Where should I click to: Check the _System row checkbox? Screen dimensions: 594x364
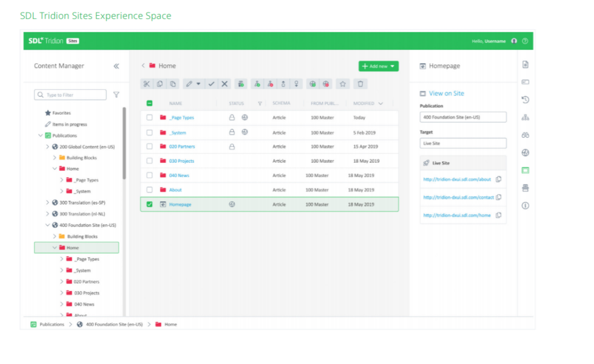pyautogui.click(x=150, y=133)
